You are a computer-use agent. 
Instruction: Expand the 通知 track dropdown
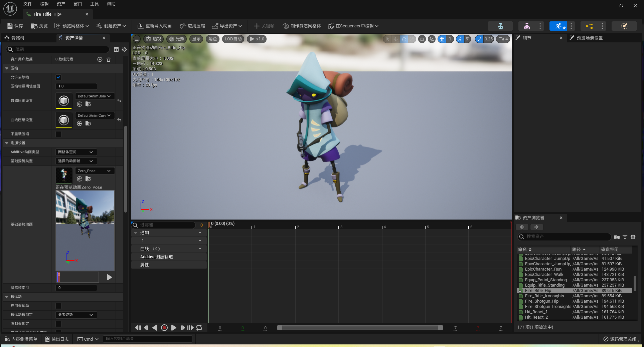[200, 233]
